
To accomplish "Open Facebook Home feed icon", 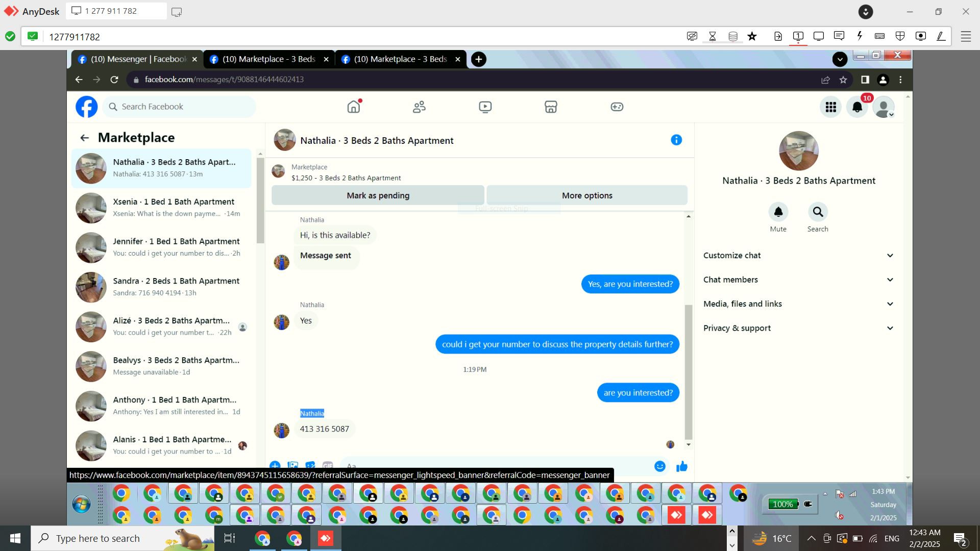I will click(353, 107).
